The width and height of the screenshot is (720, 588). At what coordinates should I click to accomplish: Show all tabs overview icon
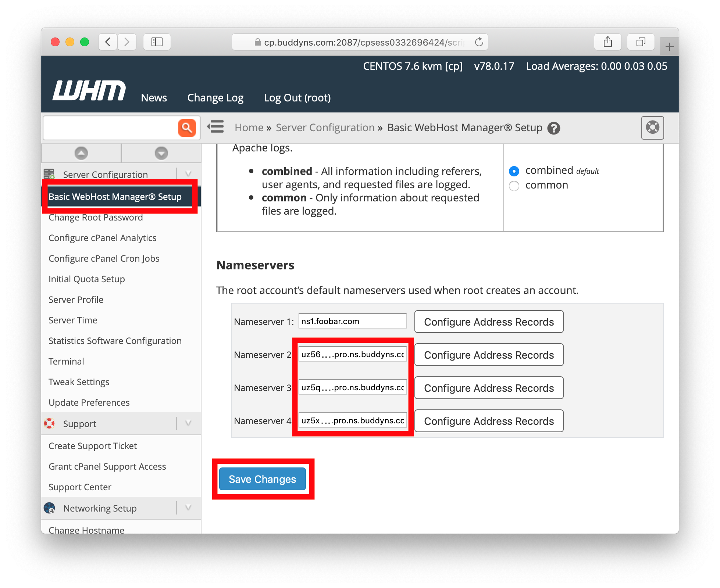click(641, 42)
